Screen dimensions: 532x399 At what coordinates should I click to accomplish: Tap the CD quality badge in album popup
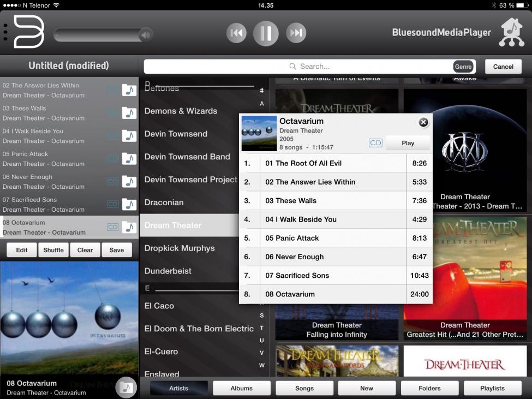tap(375, 143)
